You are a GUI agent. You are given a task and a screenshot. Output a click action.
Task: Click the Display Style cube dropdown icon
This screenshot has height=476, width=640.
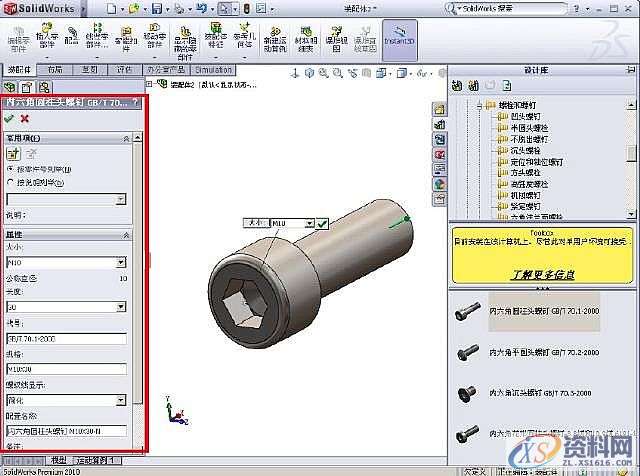click(402, 73)
